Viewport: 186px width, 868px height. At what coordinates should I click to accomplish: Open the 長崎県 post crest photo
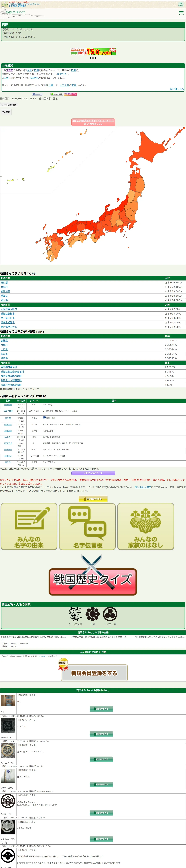(x=8, y=751)
